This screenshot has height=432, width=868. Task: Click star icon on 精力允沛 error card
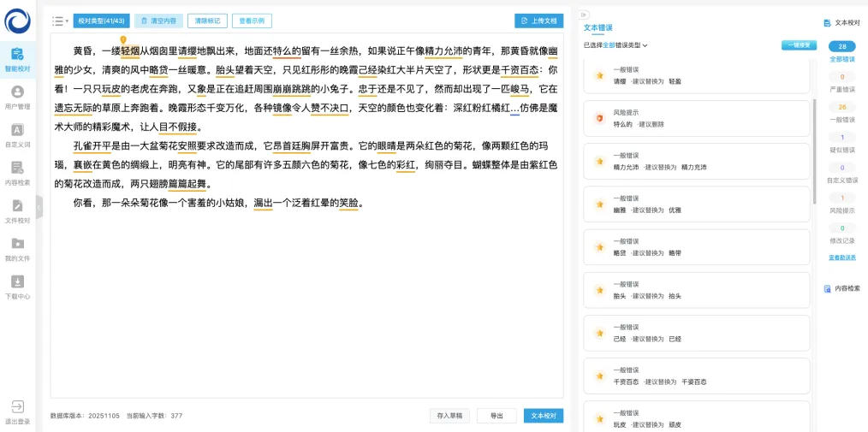(x=599, y=162)
